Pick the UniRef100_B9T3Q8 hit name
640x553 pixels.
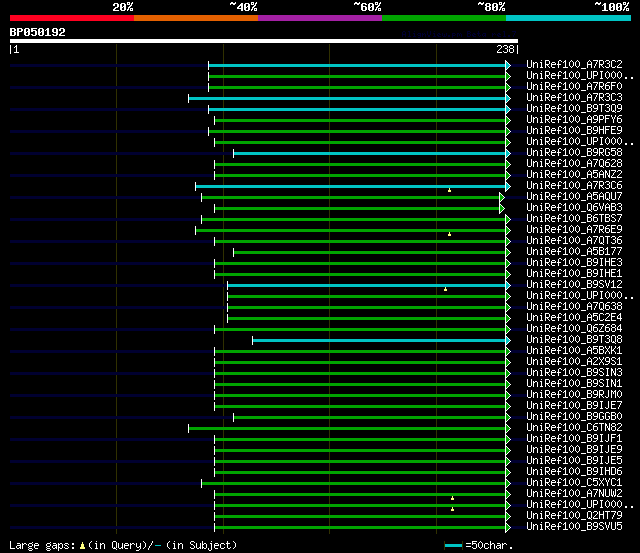click(574, 340)
